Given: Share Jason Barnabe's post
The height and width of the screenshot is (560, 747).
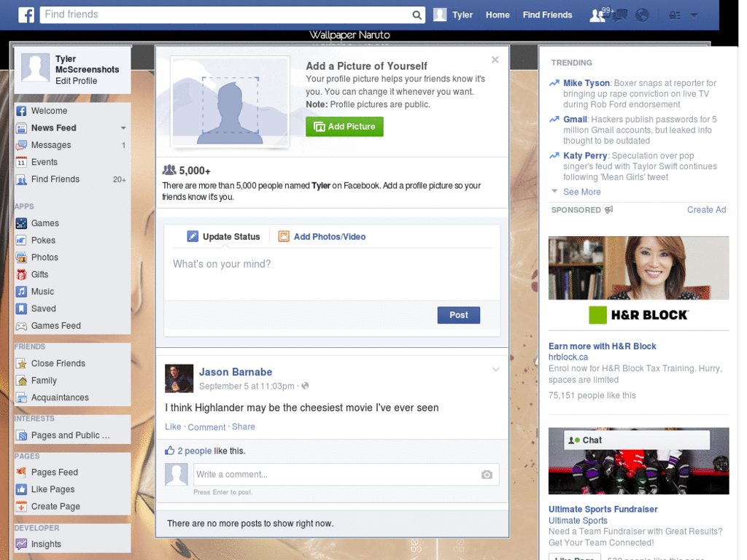Looking at the screenshot, I should point(243,427).
